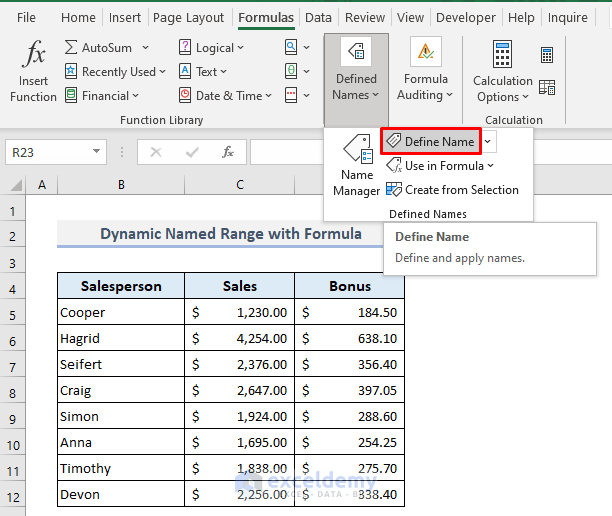Click the Sales header cell
612x516 pixels.
point(240,286)
